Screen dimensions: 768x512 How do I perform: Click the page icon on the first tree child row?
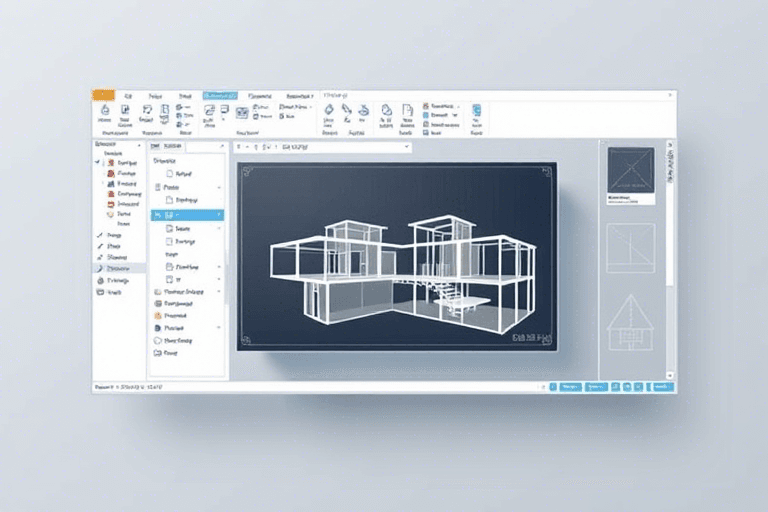(169, 173)
